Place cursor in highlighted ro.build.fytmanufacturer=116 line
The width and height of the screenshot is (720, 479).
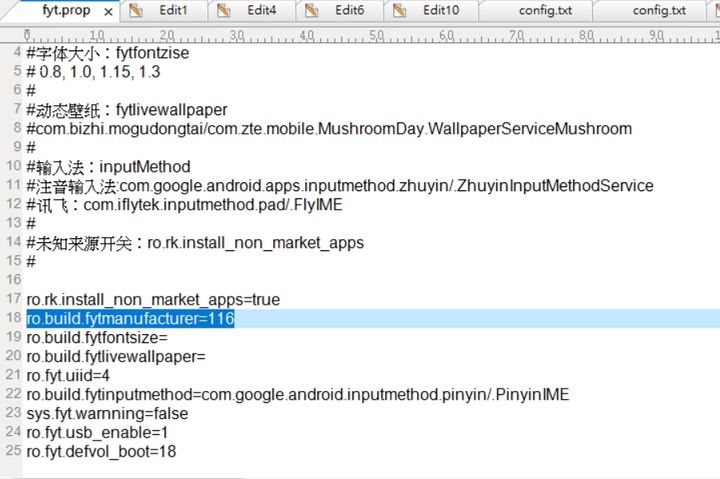[130, 318]
